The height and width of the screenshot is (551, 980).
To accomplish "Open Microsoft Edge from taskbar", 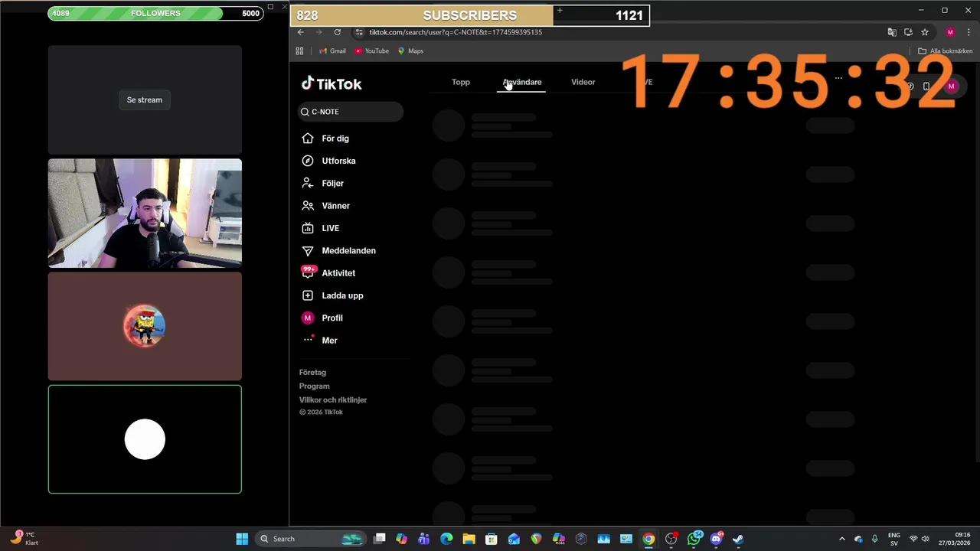I will click(446, 539).
